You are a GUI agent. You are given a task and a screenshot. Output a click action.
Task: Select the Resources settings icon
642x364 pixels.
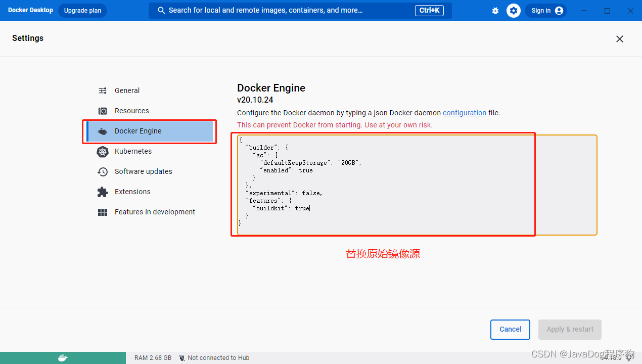[103, 111]
